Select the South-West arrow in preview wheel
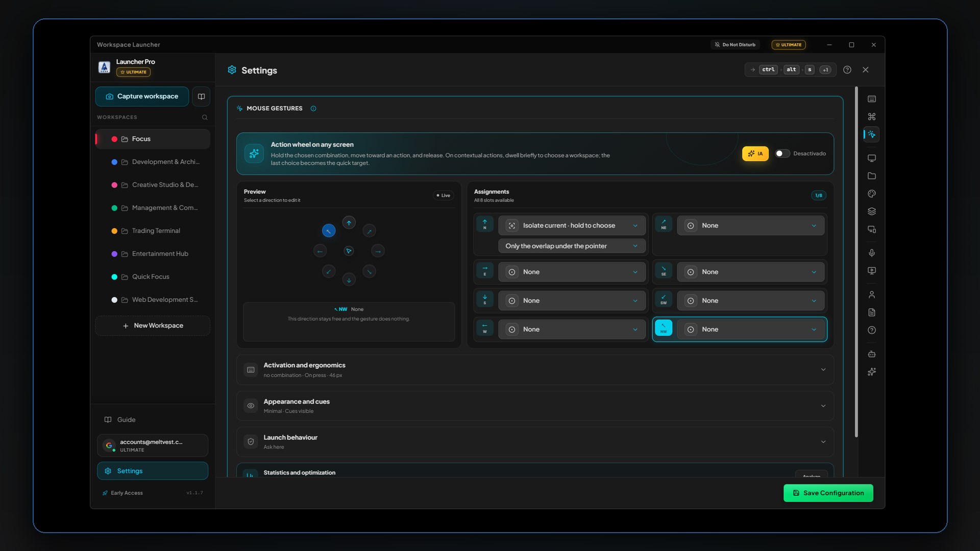This screenshot has height=551, width=980. pos(329,271)
